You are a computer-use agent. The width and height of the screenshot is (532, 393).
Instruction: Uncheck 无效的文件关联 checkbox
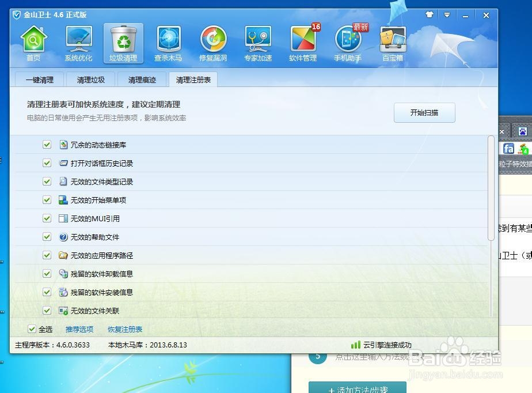coord(47,311)
